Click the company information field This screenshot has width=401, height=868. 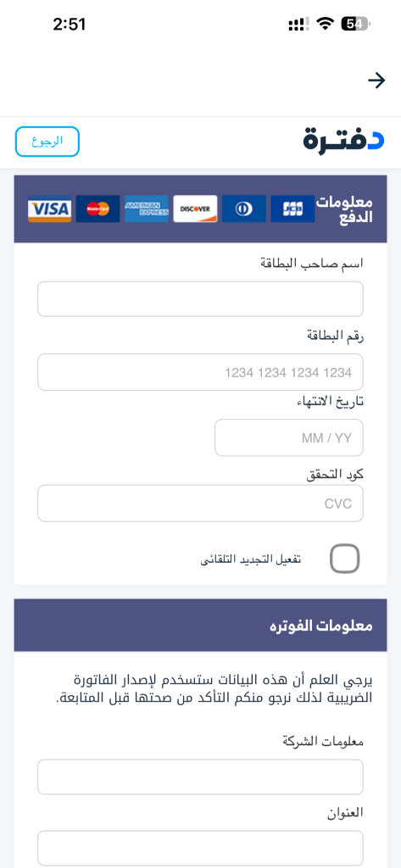[200, 776]
